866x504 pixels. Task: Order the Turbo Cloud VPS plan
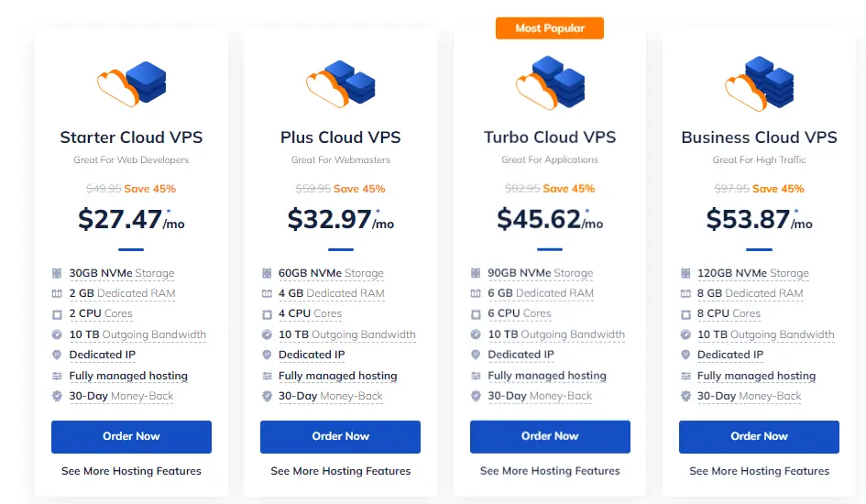tap(550, 437)
